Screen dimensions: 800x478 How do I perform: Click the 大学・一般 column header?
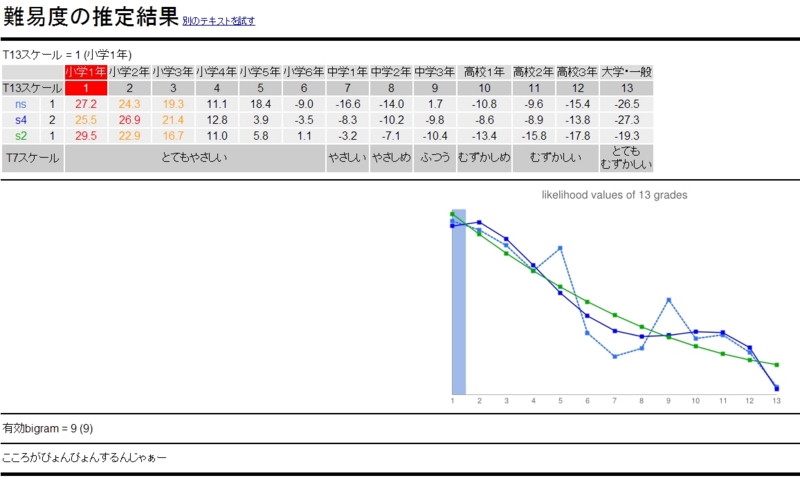pyautogui.click(x=627, y=72)
